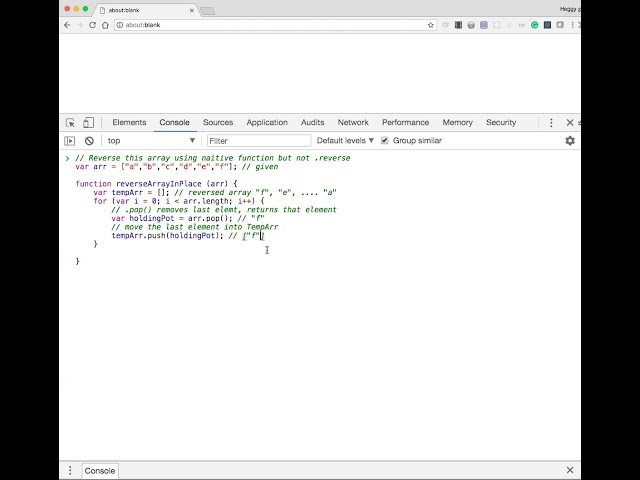This screenshot has height=480, width=640.
Task: Click the 'var tempArr = []' code line
Action: [x=215, y=192]
